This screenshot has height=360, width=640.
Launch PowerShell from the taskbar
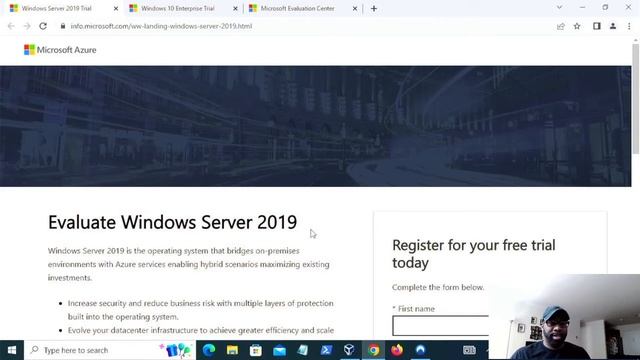coord(326,350)
